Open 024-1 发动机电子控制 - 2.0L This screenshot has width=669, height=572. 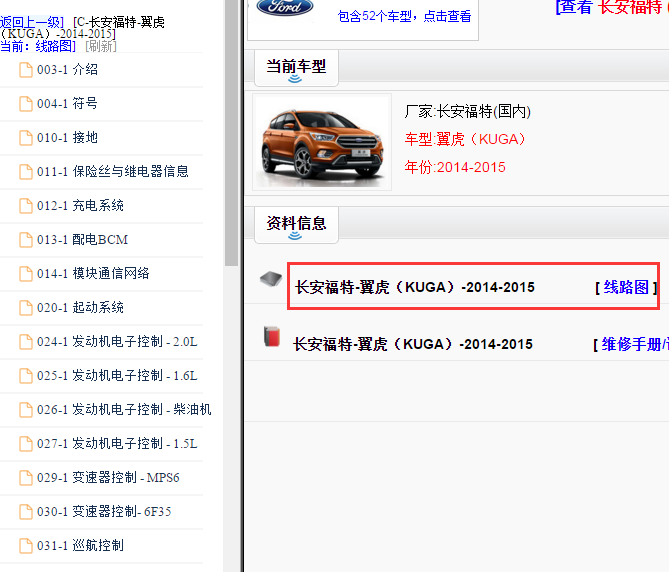(x=117, y=341)
